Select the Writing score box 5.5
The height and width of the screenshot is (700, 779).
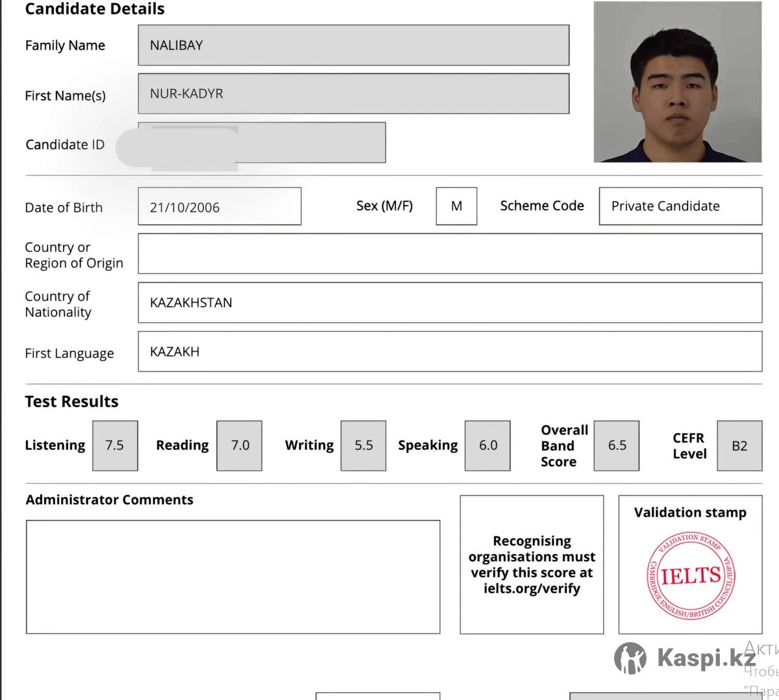click(x=364, y=445)
